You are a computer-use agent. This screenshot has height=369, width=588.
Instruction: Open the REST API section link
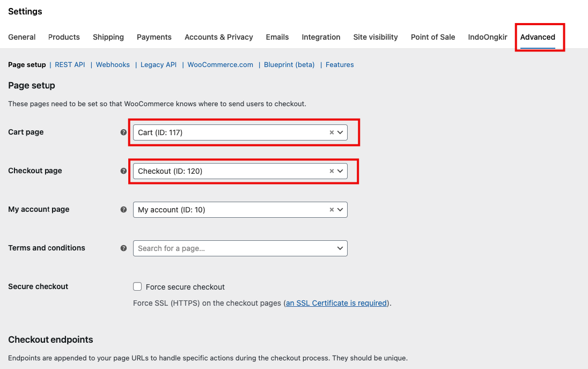(x=70, y=65)
